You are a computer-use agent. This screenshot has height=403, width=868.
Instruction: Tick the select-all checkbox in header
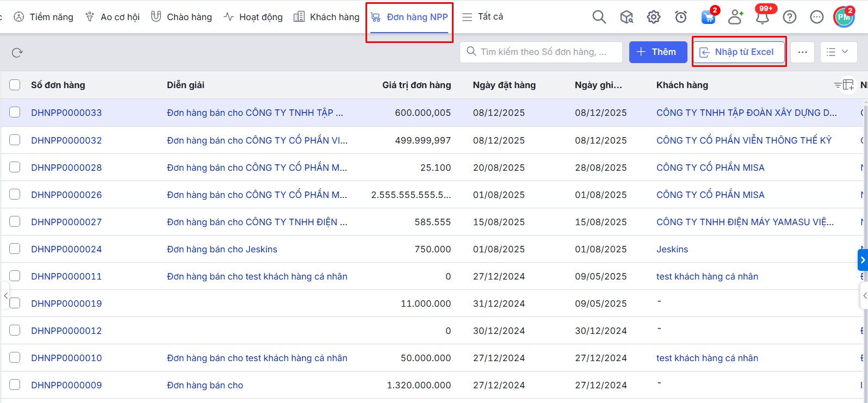tap(15, 85)
